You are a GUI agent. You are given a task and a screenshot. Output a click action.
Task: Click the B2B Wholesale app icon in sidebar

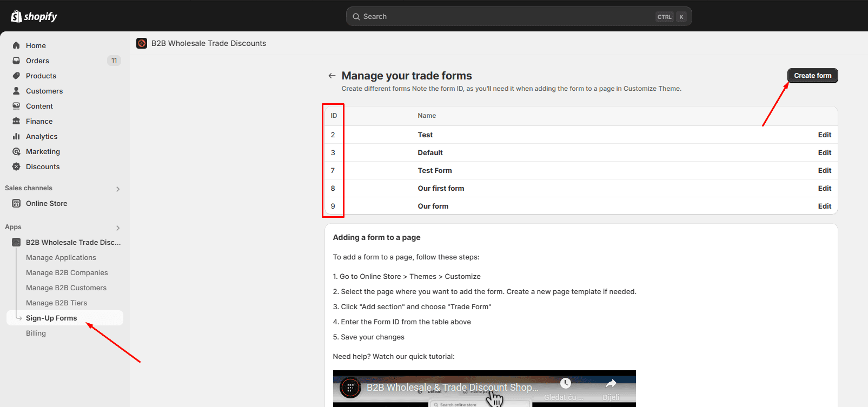(16, 242)
